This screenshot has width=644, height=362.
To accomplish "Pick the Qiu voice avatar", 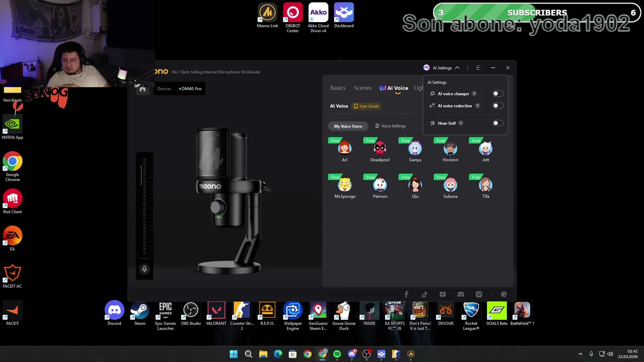I will (415, 185).
